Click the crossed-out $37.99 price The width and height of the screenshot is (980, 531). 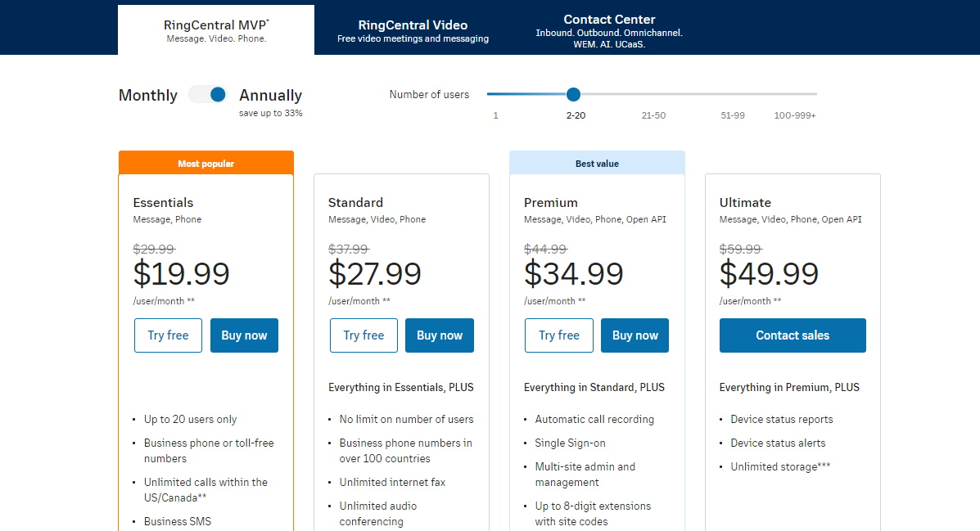[349, 250]
